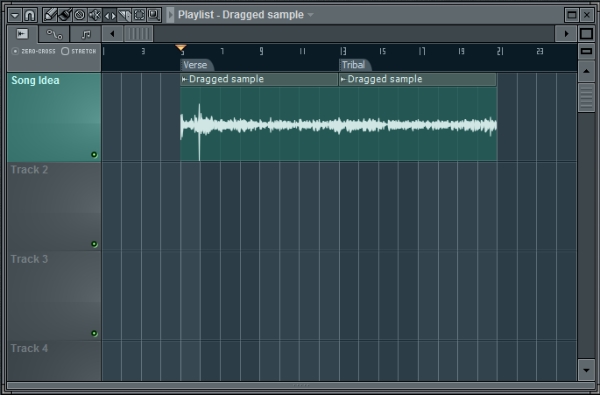The width and height of the screenshot is (600, 395).
Task: Select the Track 3 header
Action: 54,296
